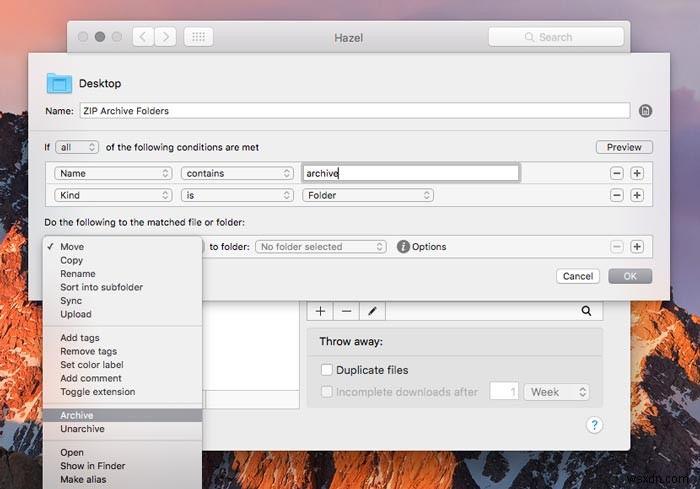Click the notes document icon beside Name field
Image resolution: width=700 pixels, height=489 pixels.
click(645, 111)
